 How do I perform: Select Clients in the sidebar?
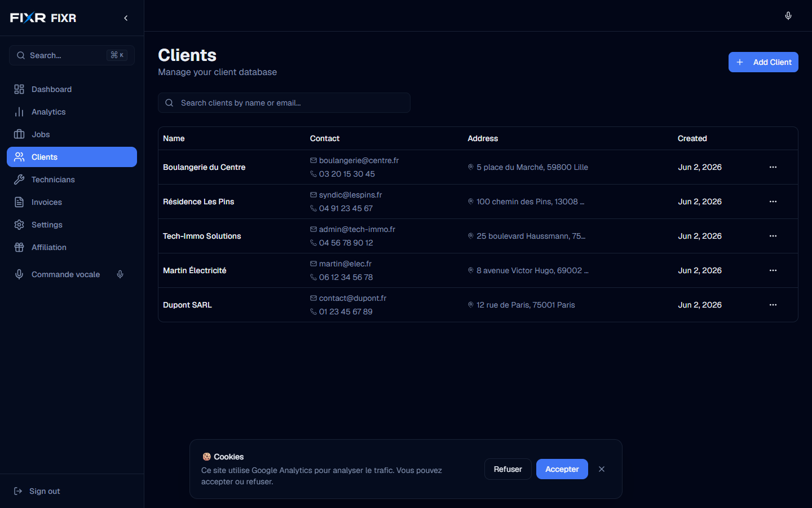click(72, 157)
